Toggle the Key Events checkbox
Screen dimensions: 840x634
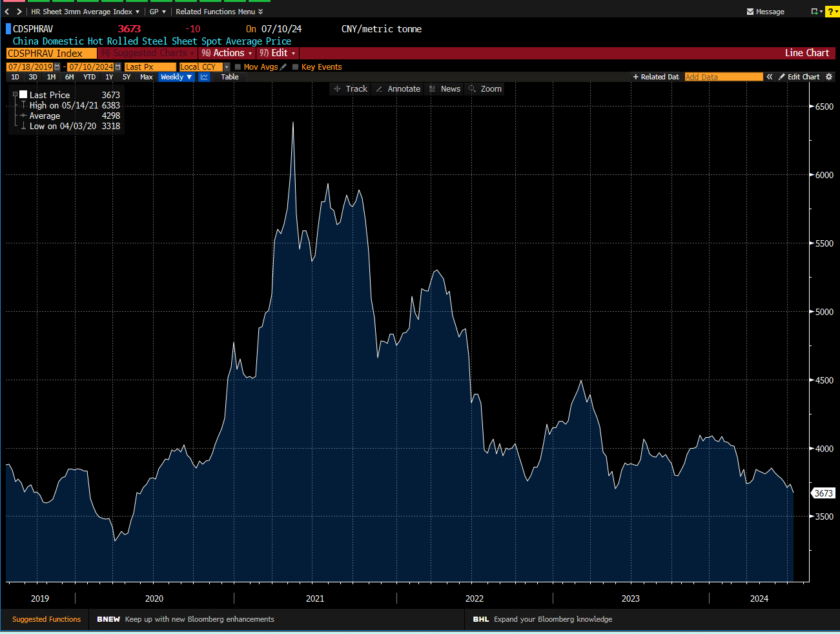click(x=295, y=67)
